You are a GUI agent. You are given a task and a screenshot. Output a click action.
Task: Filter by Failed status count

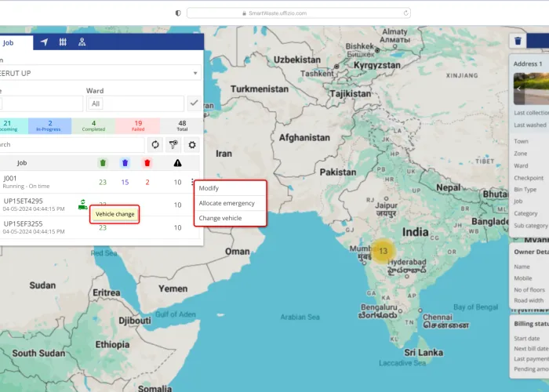tap(137, 126)
